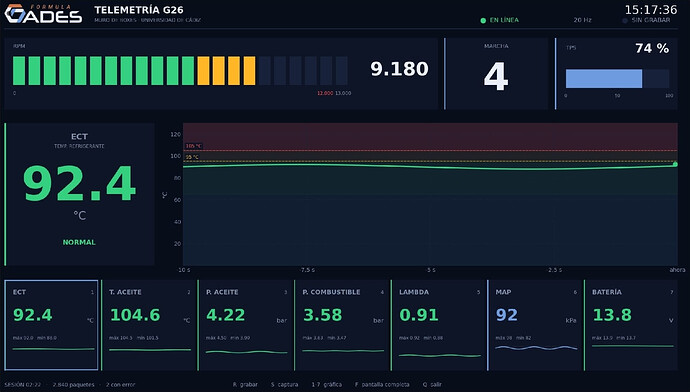This screenshot has width=690, height=392.
Task: Click the 'TELEMETRÍA G26' title
Action: click(139, 10)
